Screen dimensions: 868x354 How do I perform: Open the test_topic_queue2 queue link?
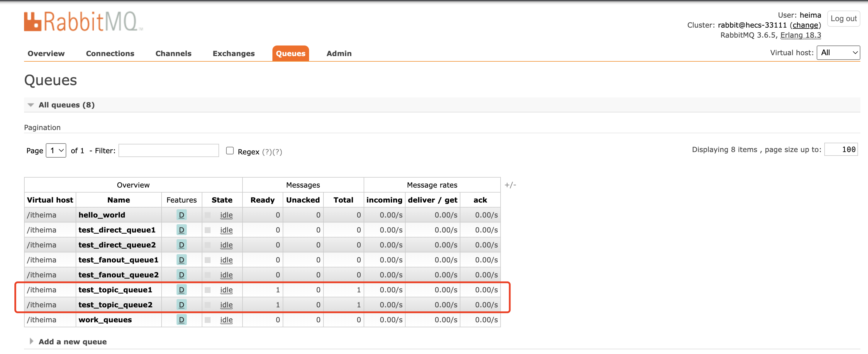pyautogui.click(x=115, y=305)
